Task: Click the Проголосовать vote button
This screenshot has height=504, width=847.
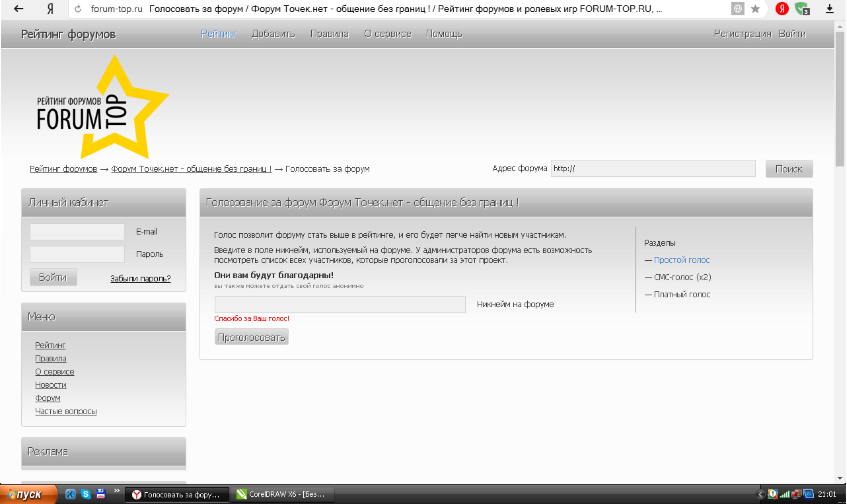Action: pos(251,337)
